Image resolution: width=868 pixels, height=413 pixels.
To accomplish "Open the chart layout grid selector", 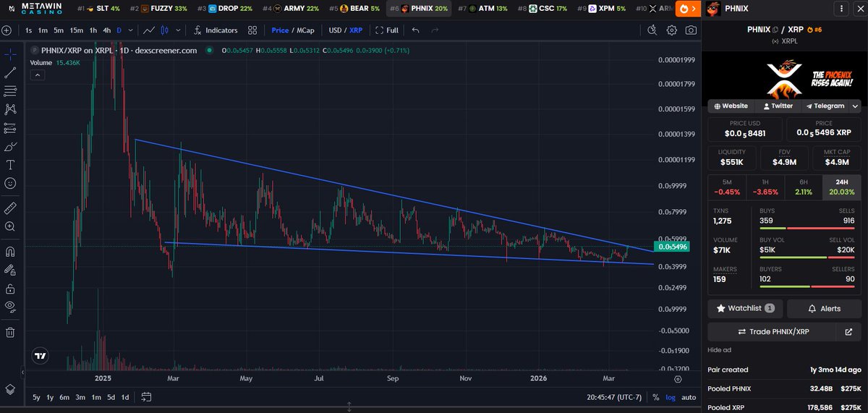I will 252,30.
